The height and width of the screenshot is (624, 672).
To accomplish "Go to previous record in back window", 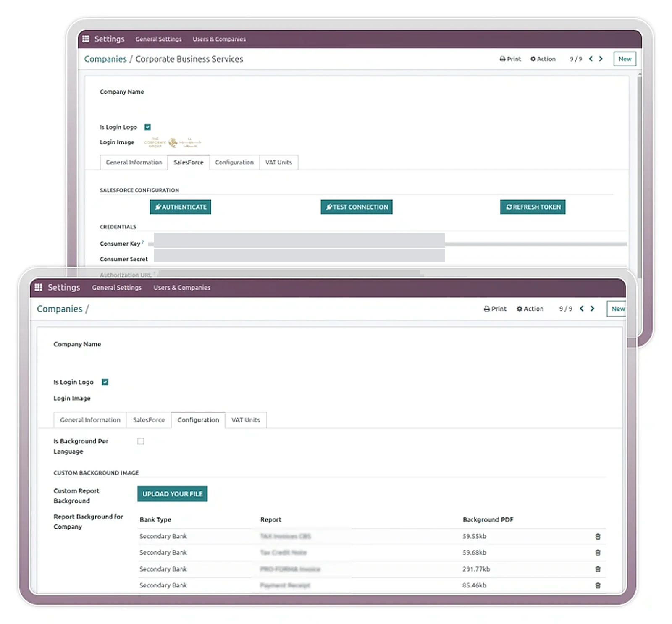I will tap(591, 59).
